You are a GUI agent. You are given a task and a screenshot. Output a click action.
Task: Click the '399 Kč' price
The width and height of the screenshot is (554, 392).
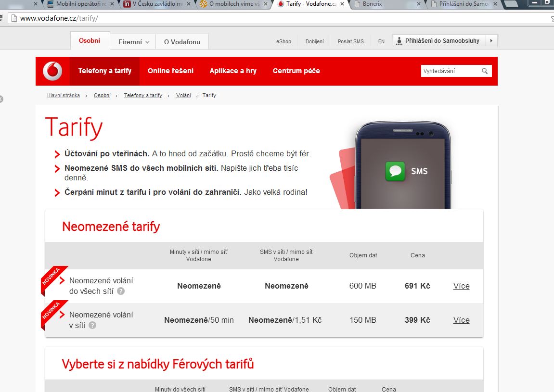(x=417, y=320)
